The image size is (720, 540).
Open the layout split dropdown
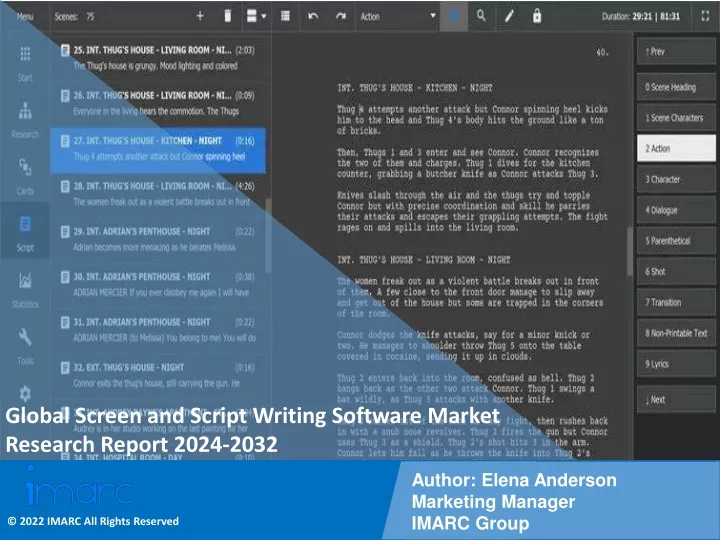256,16
